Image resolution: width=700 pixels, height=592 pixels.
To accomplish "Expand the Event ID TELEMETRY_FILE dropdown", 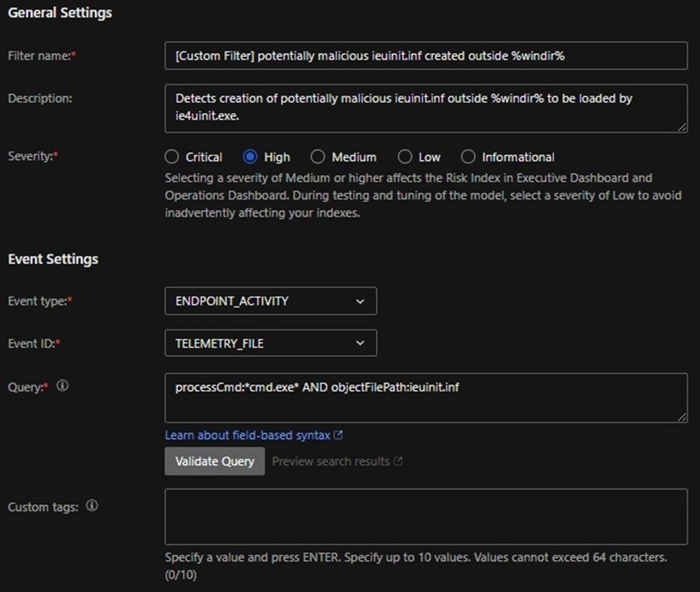I will pyautogui.click(x=270, y=344).
